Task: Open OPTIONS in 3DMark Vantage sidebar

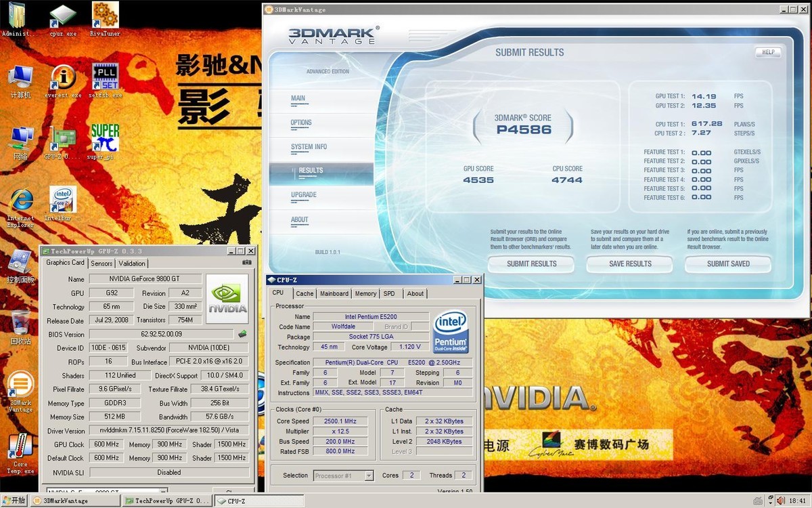Action: 321,125
